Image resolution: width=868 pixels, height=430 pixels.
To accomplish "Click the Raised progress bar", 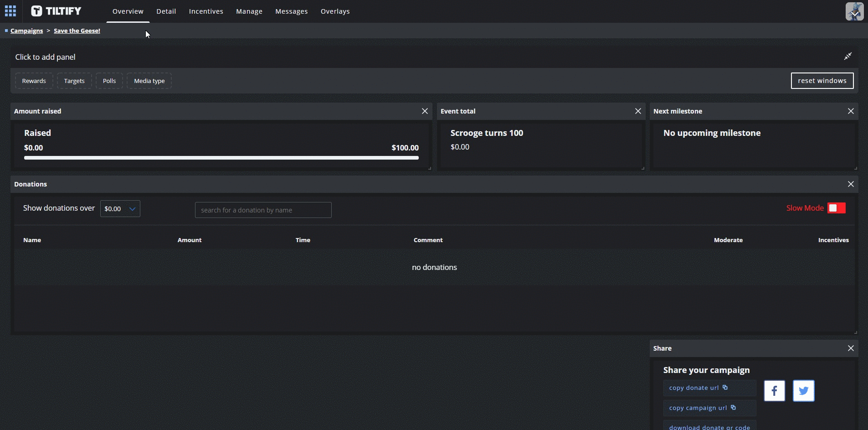I will click(x=221, y=158).
